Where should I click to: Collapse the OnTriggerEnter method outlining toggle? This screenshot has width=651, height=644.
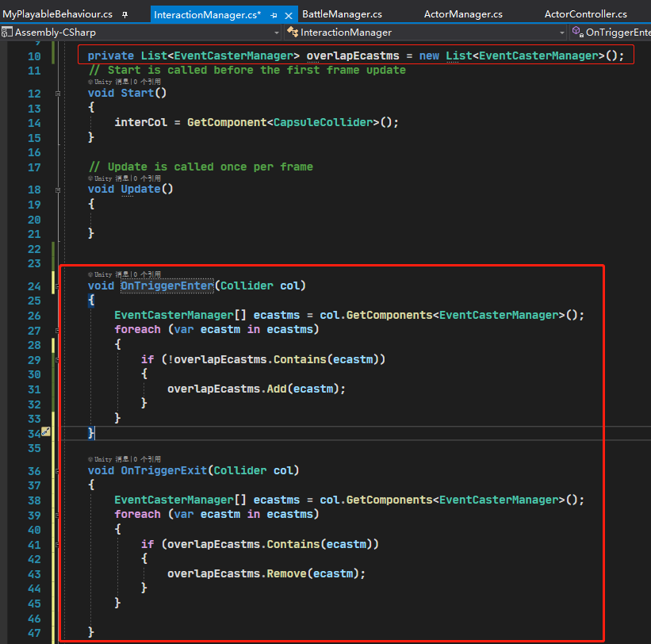57,286
